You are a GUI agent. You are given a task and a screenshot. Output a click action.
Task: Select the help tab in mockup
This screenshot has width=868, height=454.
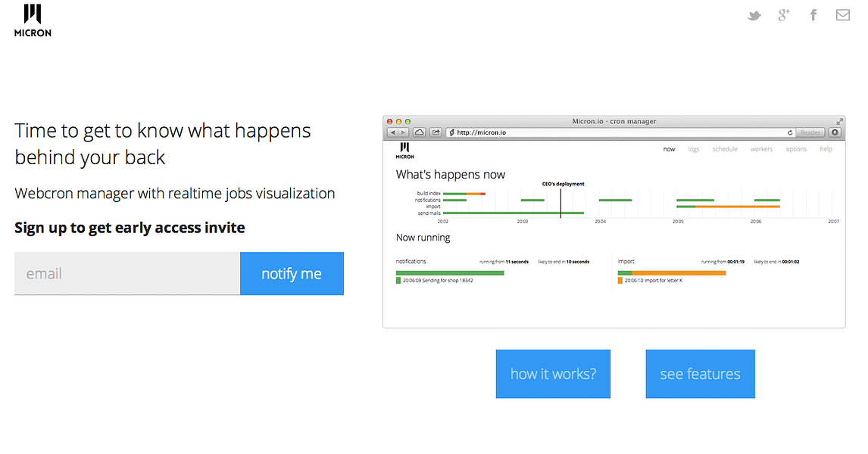[826, 149]
